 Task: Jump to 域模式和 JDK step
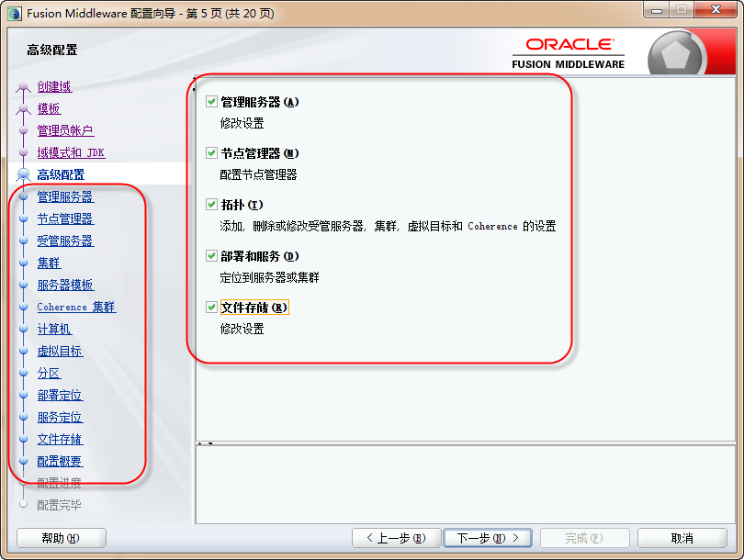(71, 152)
